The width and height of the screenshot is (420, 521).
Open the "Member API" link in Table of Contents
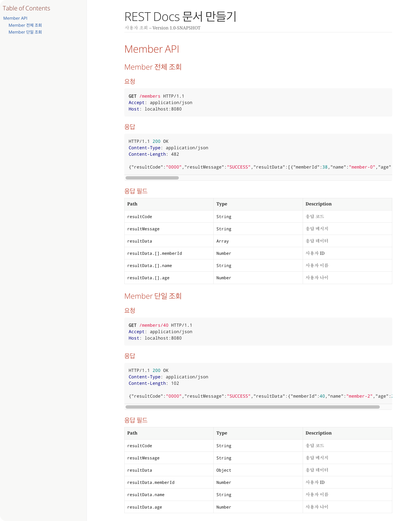(15, 18)
